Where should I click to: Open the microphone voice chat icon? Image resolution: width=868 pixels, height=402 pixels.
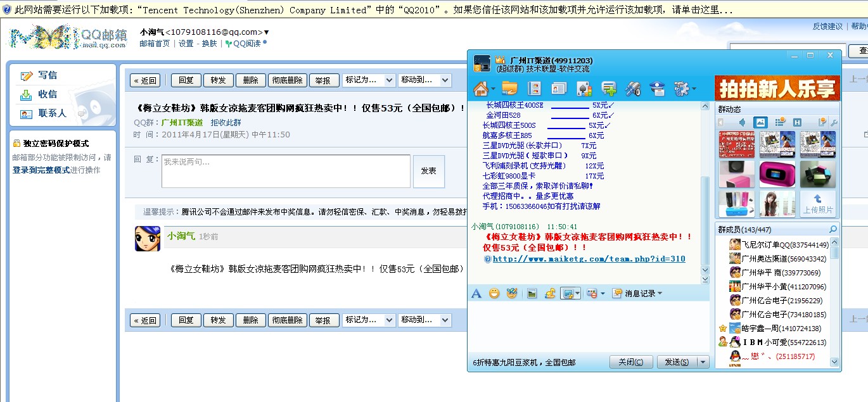633,88
